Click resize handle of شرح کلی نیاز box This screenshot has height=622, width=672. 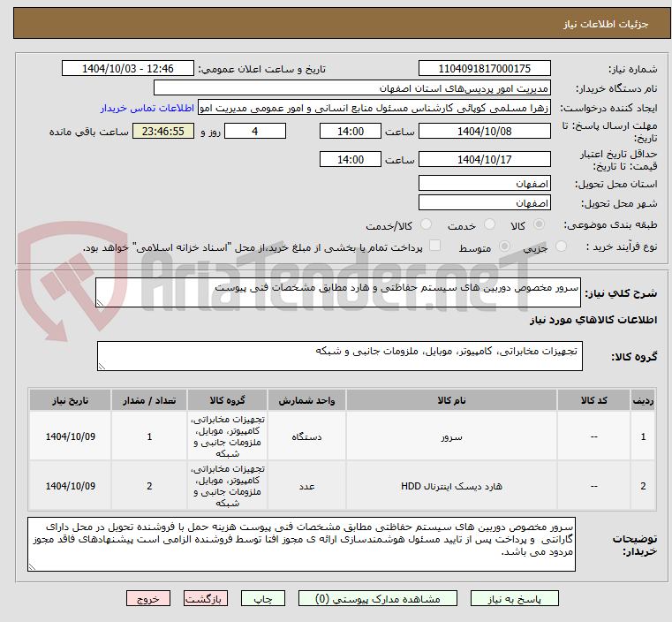(x=101, y=303)
